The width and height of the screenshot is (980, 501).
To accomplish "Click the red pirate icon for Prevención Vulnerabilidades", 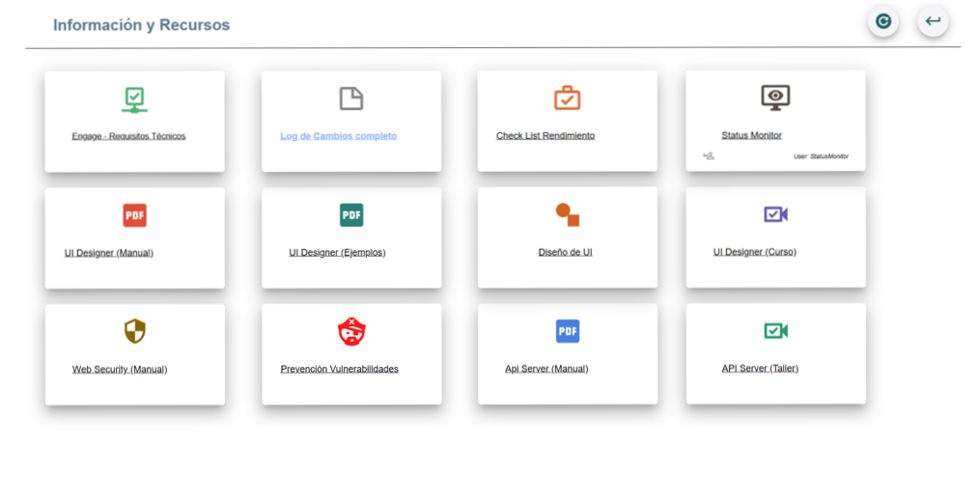I will pyautogui.click(x=351, y=331).
